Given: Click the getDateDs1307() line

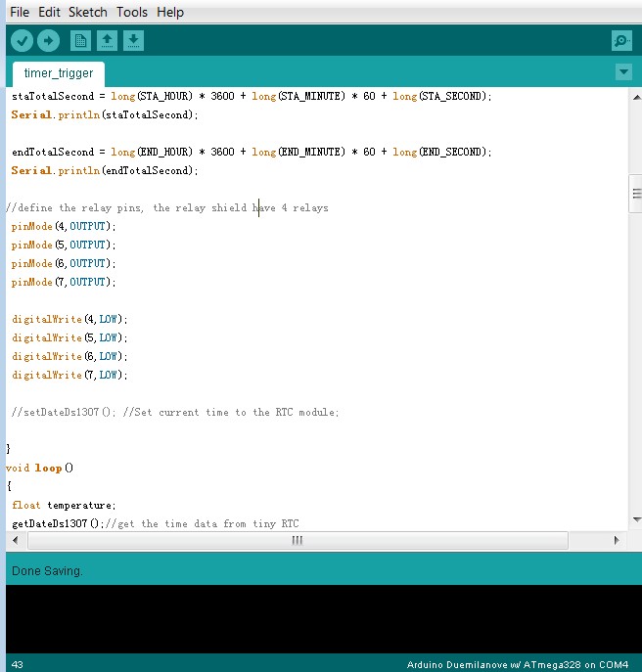Looking at the screenshot, I should tap(156, 523).
